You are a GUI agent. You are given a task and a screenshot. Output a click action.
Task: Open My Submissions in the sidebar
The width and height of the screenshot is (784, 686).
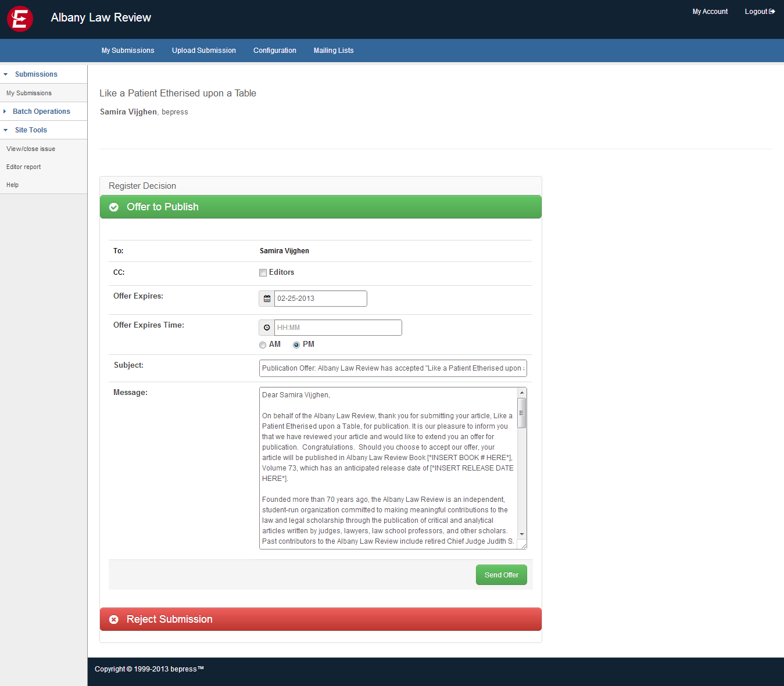(x=29, y=93)
